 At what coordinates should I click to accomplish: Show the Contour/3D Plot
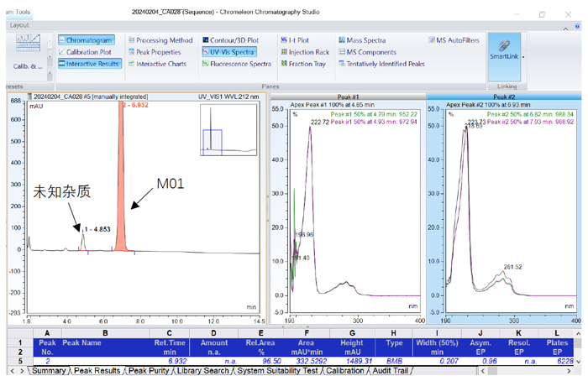228,40
